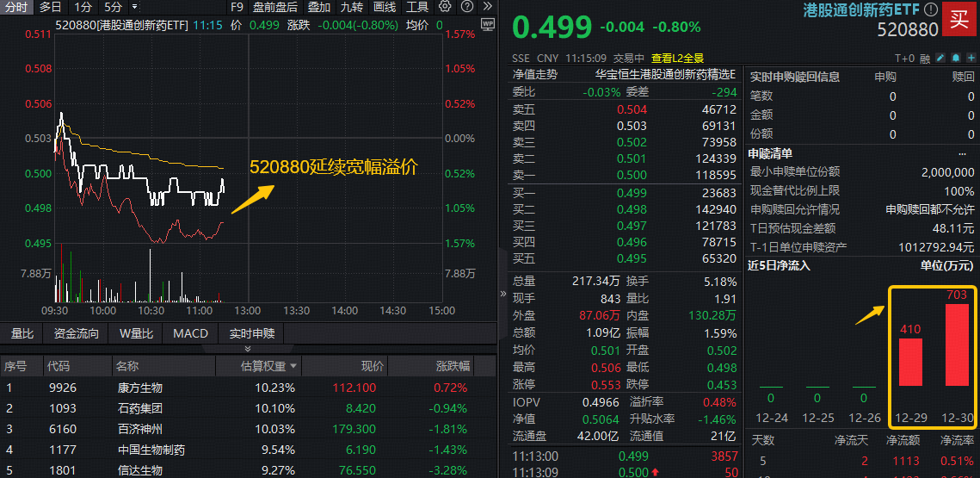Expand the holdings panel double chevron
This screenshot has height=478, width=980.
coord(249,349)
